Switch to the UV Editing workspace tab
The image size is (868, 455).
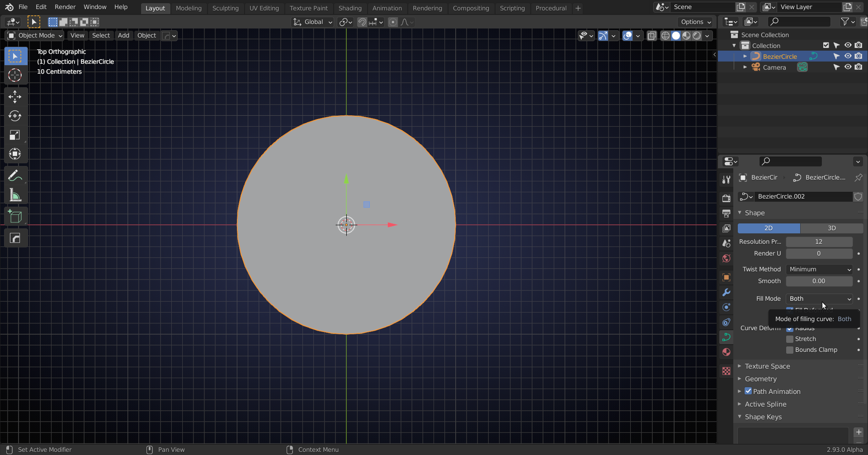pos(264,8)
